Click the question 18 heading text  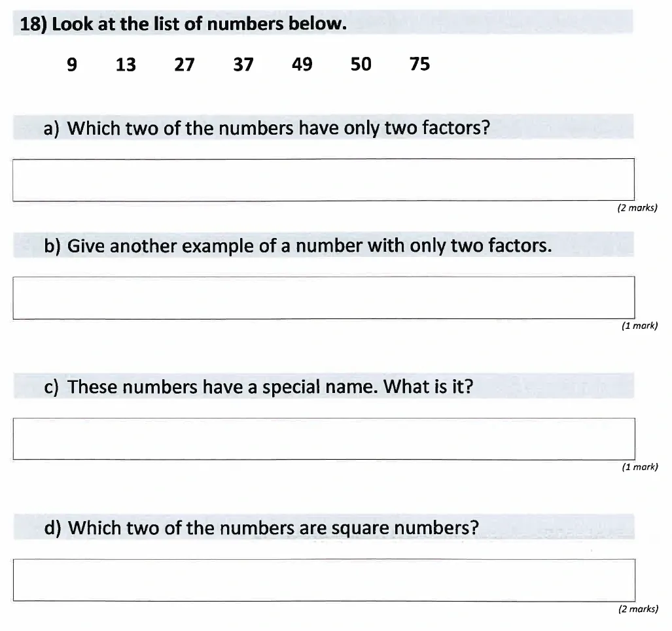183,25
